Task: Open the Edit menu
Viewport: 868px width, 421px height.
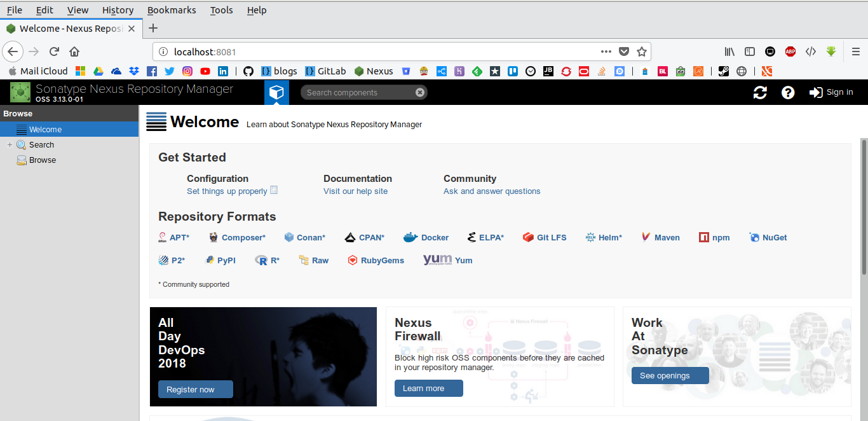Action: click(x=44, y=10)
